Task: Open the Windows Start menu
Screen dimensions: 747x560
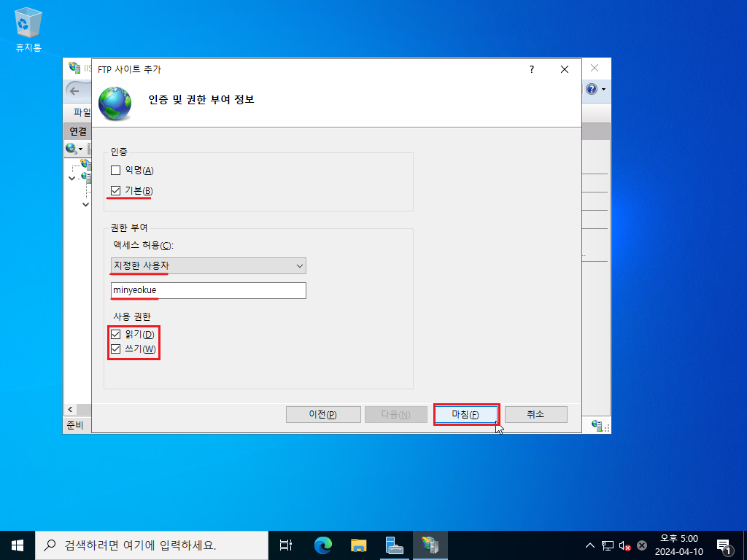Action: click(18, 545)
